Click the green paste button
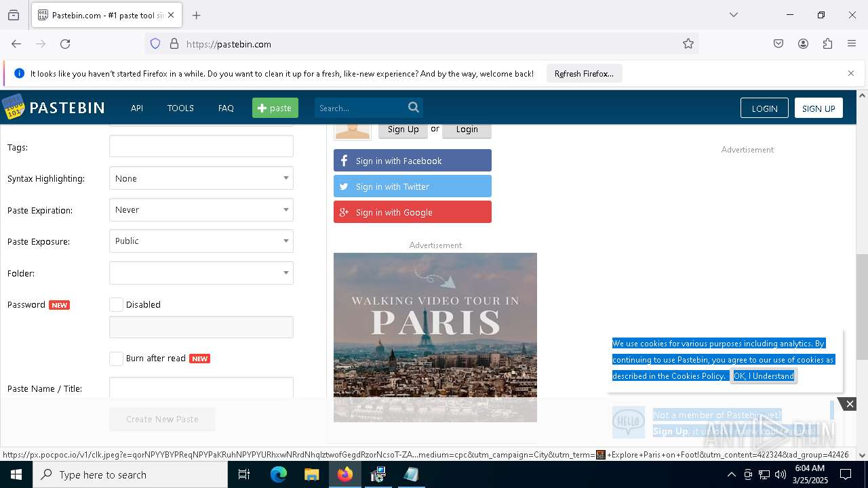This screenshot has height=488, width=868. tap(275, 108)
